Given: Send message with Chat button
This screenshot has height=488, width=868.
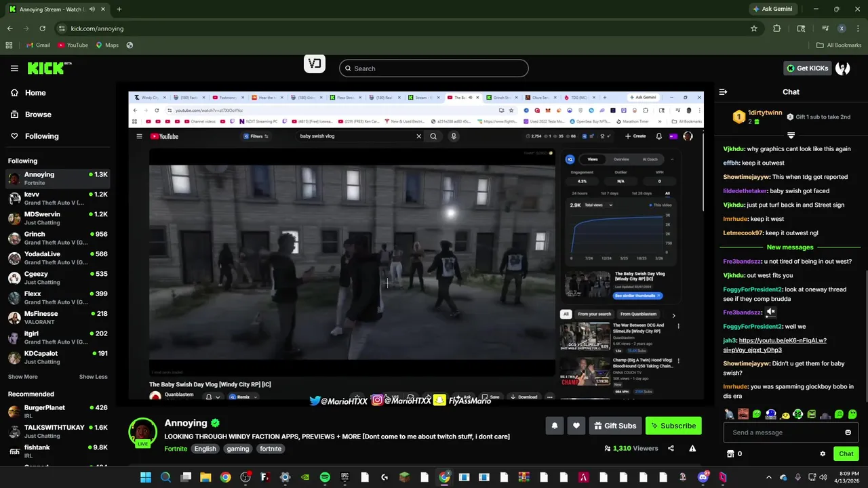Looking at the screenshot, I should [846, 453].
